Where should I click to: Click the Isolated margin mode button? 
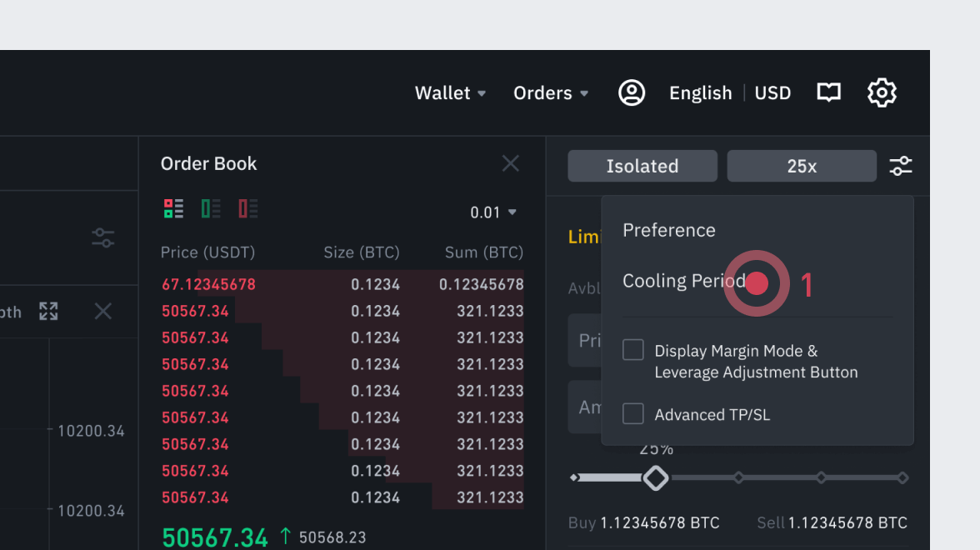(x=642, y=166)
